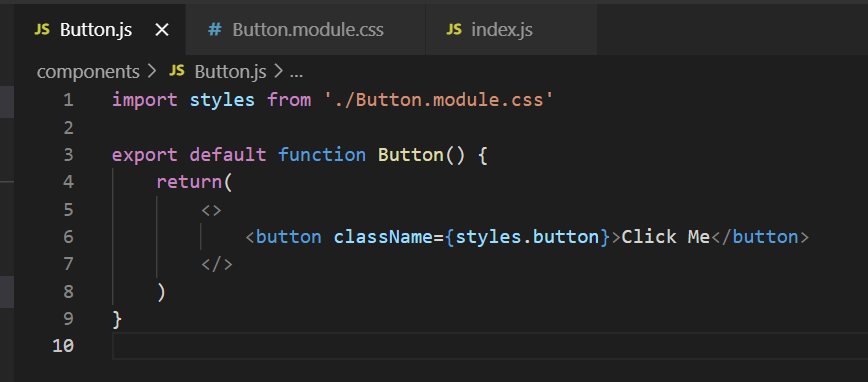
Task: Click the 'export' keyword on line 3
Action: [x=144, y=154]
